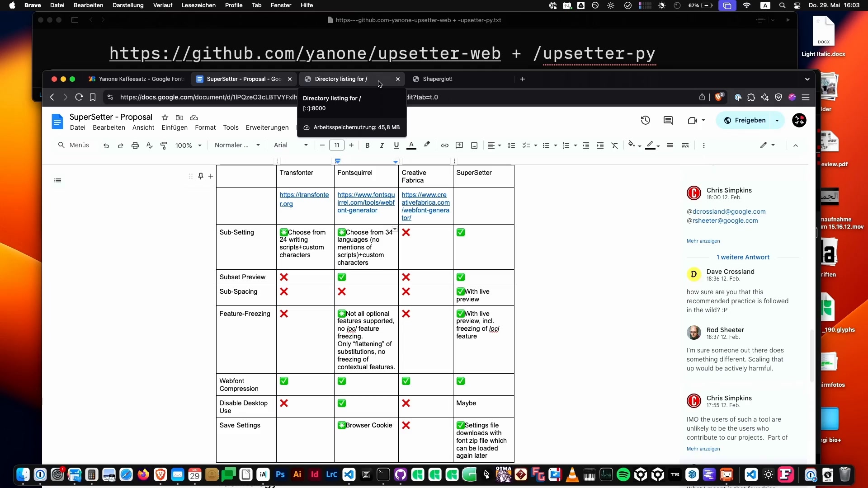The image size is (868, 488).
Task: Open the cell background color picker
Action: (635, 145)
